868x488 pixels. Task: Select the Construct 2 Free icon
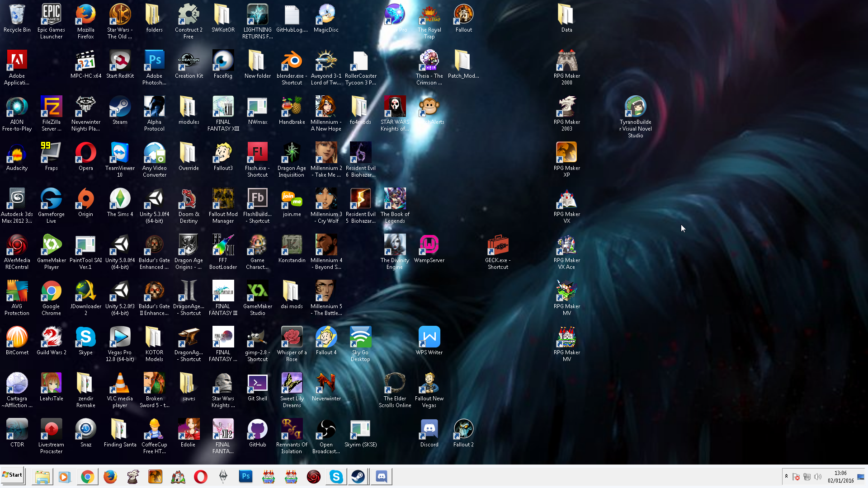[189, 22]
